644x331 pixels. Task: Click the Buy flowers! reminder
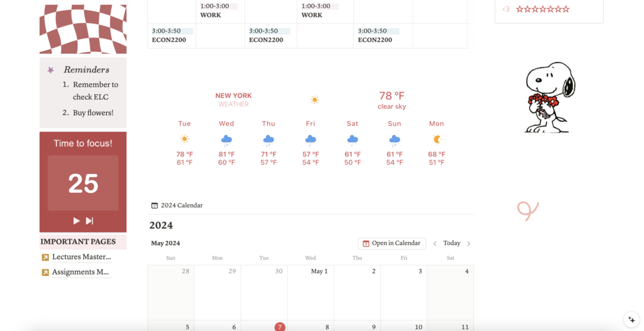click(93, 113)
